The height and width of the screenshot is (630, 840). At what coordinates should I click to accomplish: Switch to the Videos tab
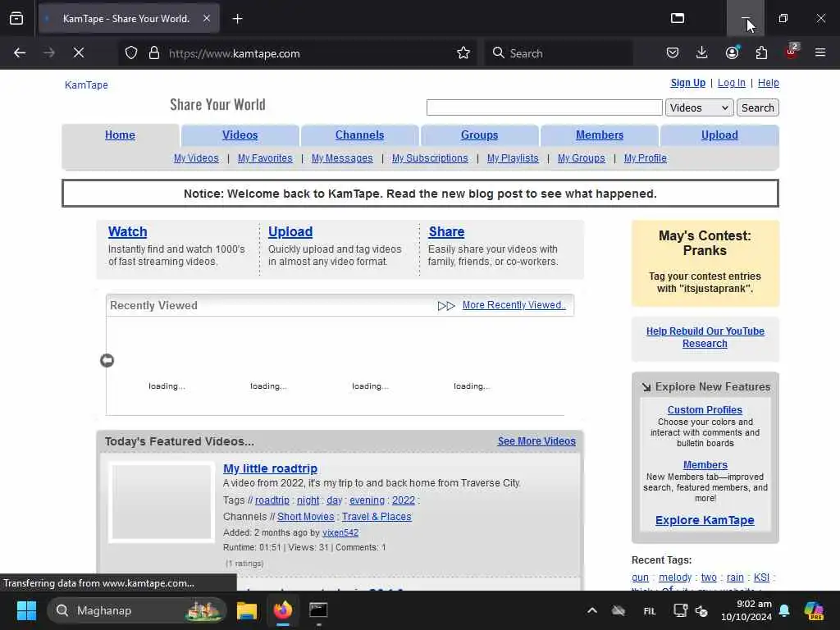240,135
